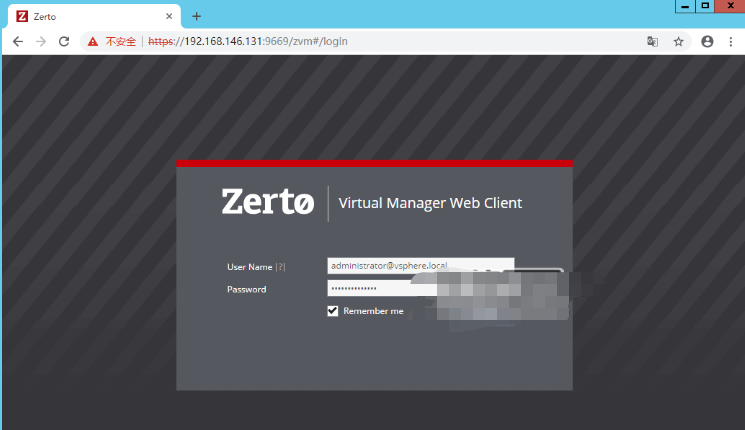Open a new browser tab
Image resolution: width=745 pixels, height=430 pixels.
coord(196,16)
